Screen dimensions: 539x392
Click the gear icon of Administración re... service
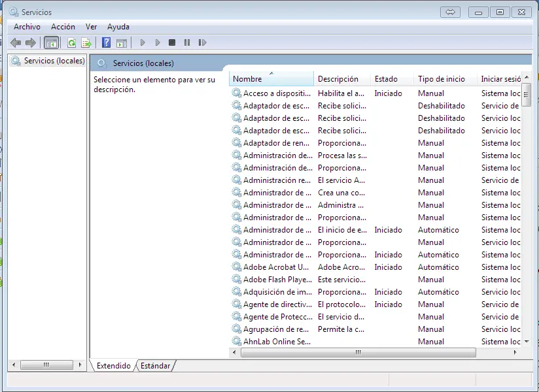tap(237, 180)
